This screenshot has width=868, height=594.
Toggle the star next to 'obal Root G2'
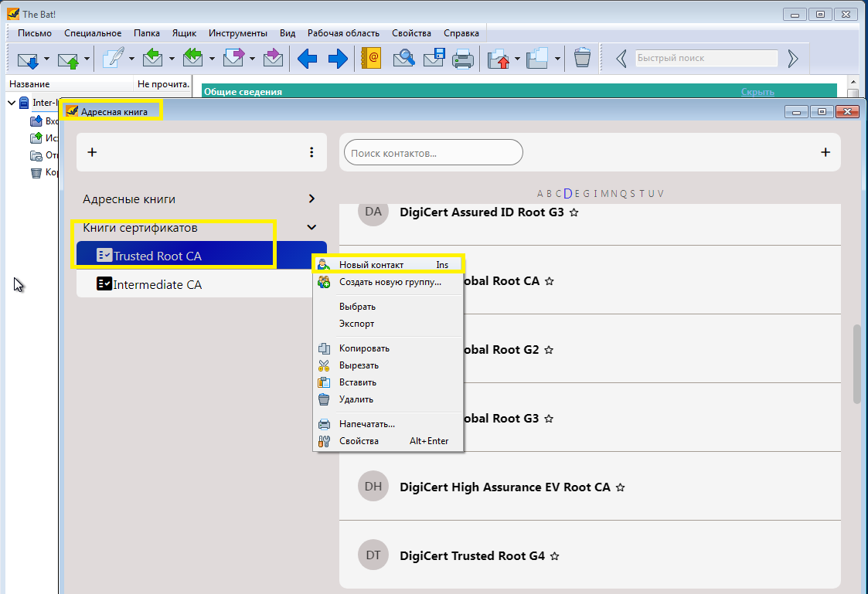(549, 350)
